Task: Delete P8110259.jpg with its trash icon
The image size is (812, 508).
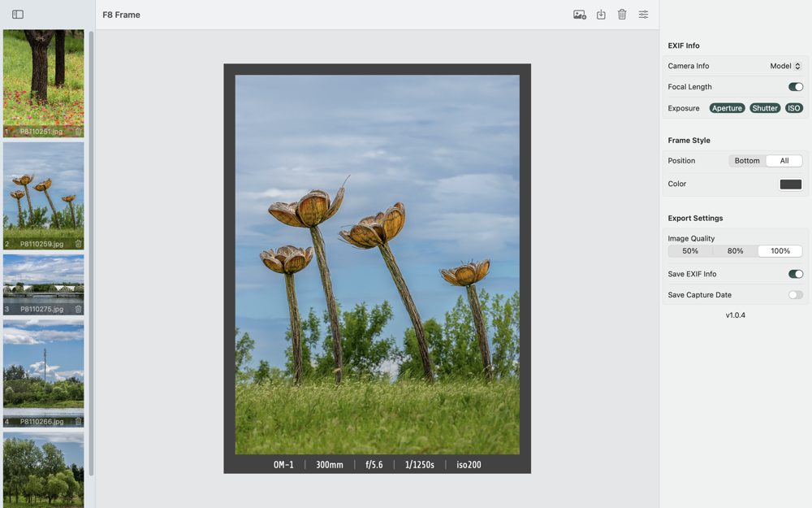Action: [78, 244]
